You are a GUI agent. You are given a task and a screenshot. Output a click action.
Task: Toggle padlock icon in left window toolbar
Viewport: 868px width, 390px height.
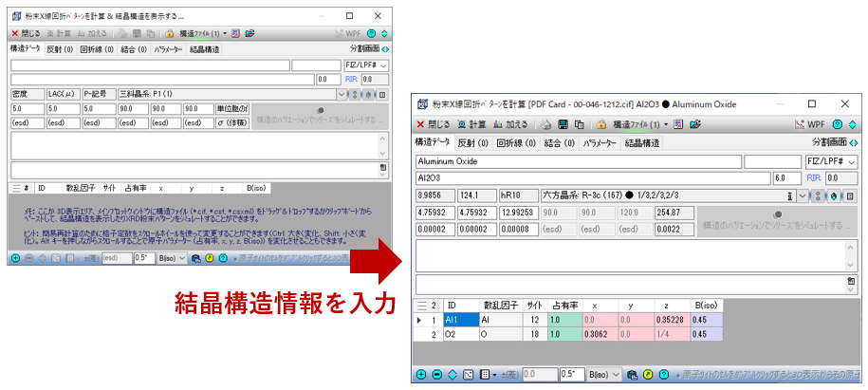170,33
